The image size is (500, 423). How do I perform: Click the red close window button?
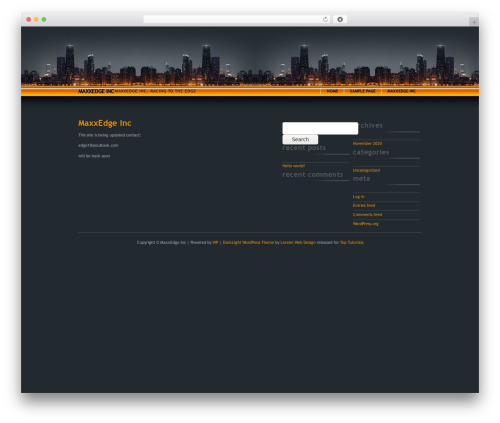(29, 19)
